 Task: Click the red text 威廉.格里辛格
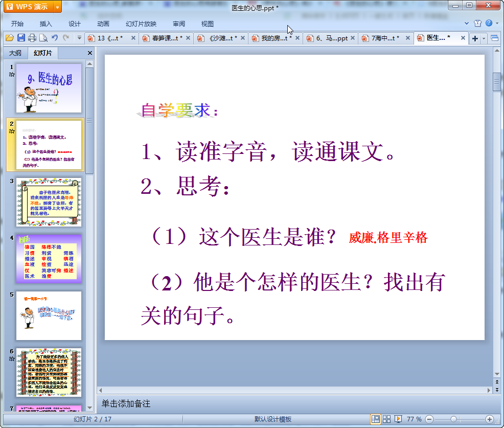pyautogui.click(x=388, y=238)
